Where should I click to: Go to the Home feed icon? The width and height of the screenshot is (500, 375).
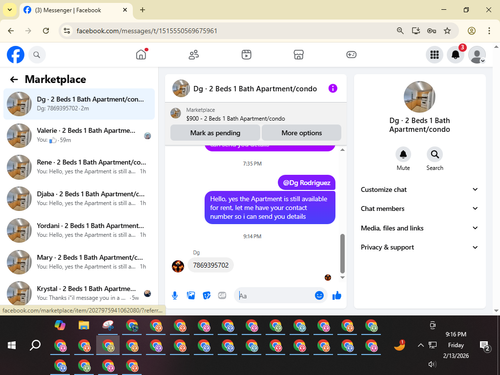(141, 54)
